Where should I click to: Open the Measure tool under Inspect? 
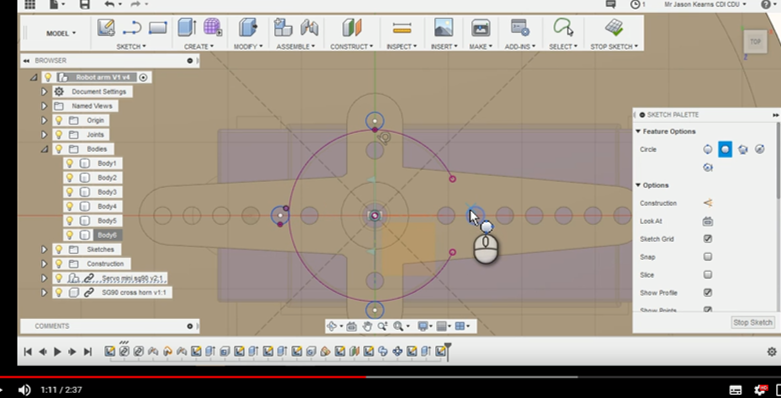(401, 28)
